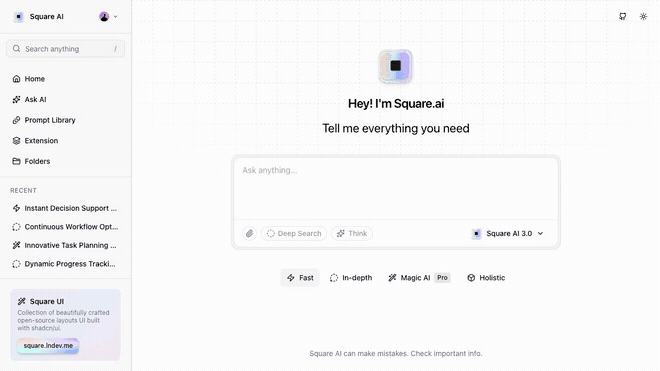The width and height of the screenshot is (660, 371).
Task: Open the Square AI 3.0 model dropdown
Action: 508,233
